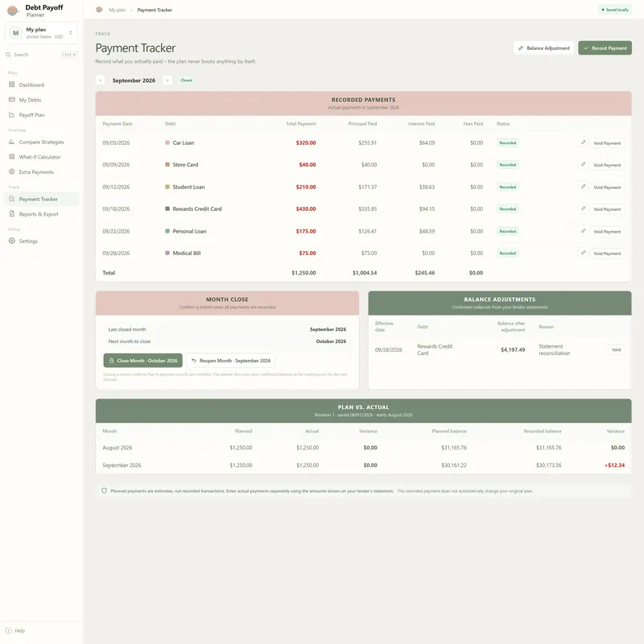Edit the Medical Bill payment
Image resolution: width=644 pixels, height=644 pixels.
click(x=583, y=253)
